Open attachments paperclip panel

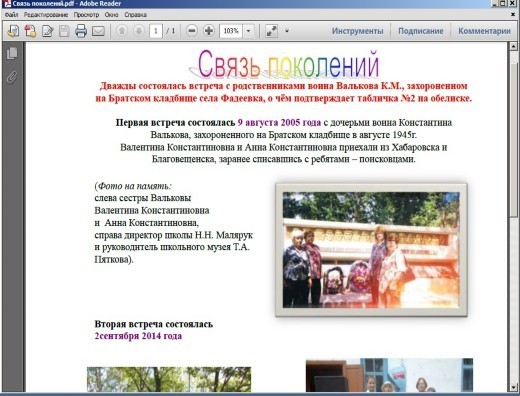click(x=12, y=77)
